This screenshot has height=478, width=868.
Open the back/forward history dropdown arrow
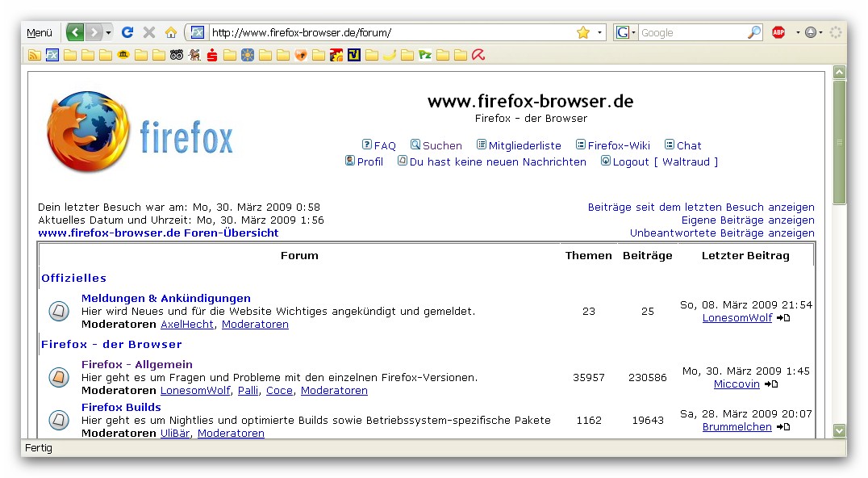coord(108,32)
